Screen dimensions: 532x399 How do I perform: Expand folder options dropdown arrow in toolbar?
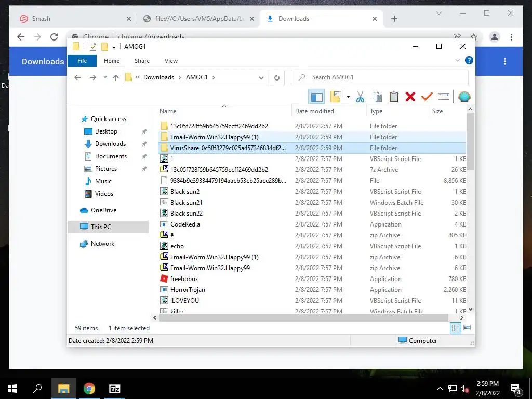pos(348,97)
